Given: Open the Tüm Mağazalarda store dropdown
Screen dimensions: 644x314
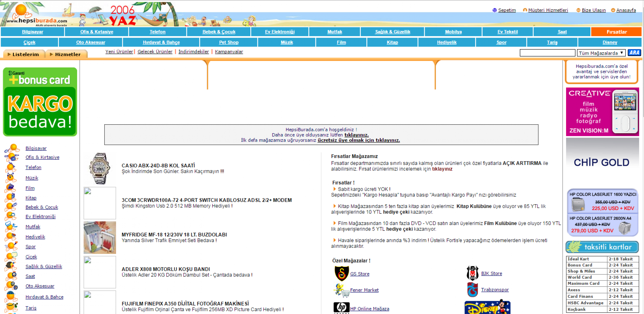Looking at the screenshot, I should coord(601,53).
